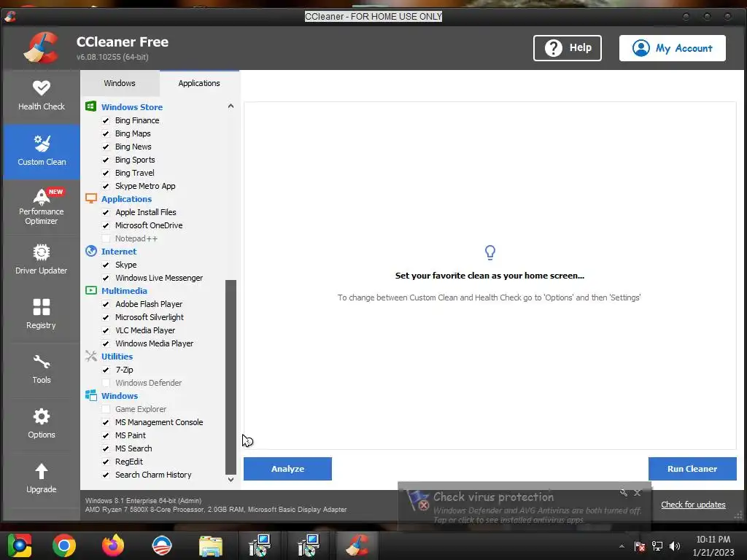Open Health Check from the sidebar
Screen dimensions: 747x560
(x=42, y=97)
